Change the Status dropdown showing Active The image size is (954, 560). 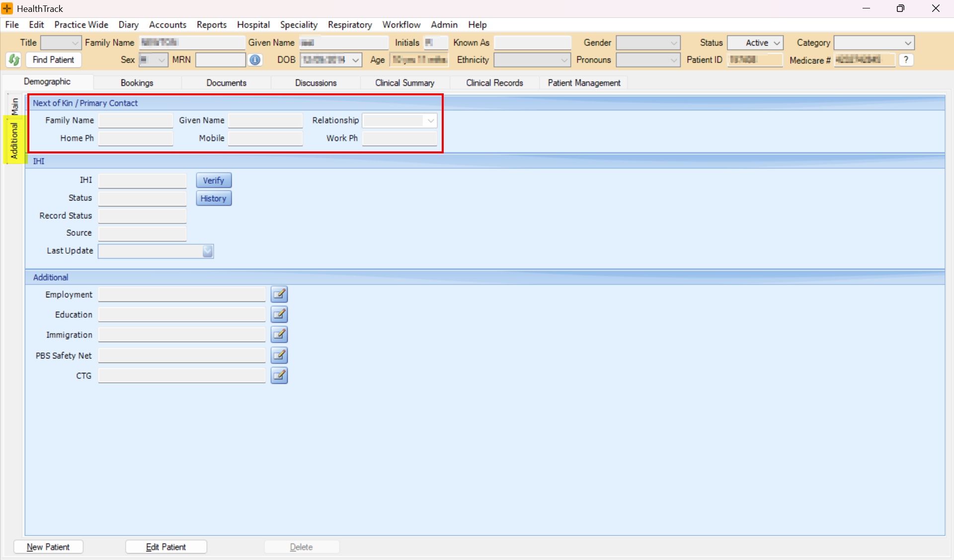(755, 43)
